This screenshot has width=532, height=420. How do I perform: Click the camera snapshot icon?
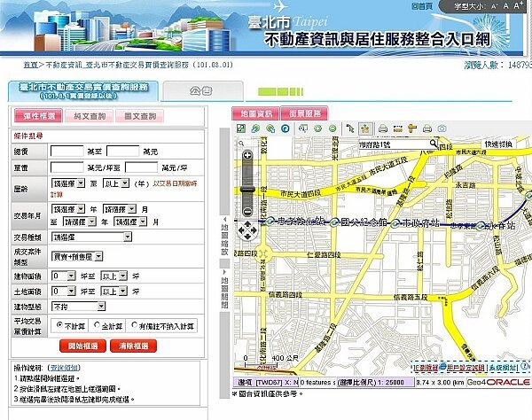pyautogui.click(x=442, y=129)
